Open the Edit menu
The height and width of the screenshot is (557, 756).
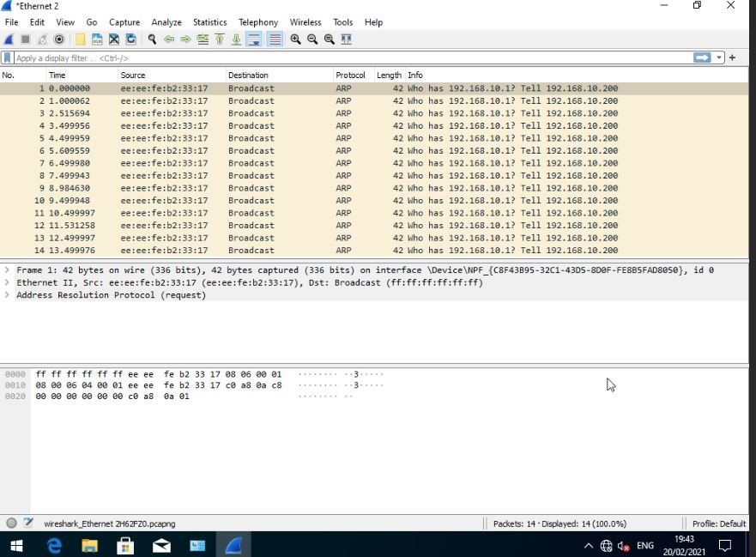coord(37,22)
